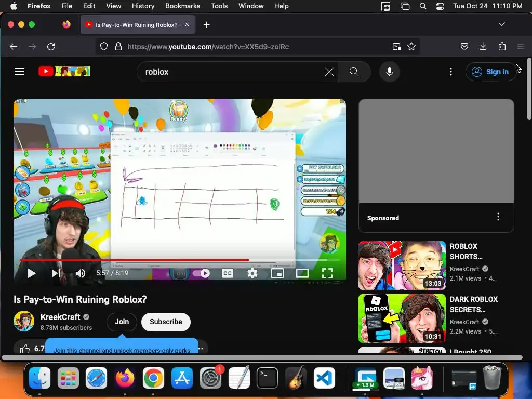
Task: Reload the page
Action: pos(51,46)
